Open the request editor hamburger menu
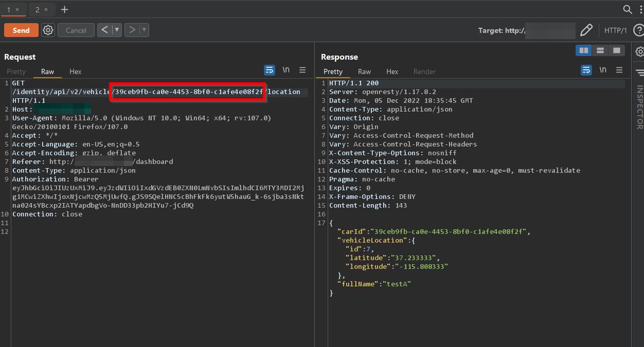This screenshot has height=347, width=644. coord(302,70)
